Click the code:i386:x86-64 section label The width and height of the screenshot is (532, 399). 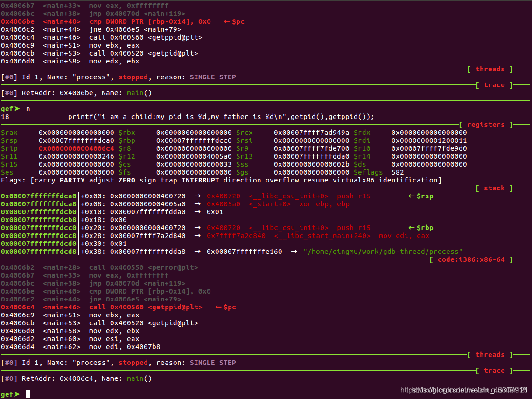click(x=471, y=259)
